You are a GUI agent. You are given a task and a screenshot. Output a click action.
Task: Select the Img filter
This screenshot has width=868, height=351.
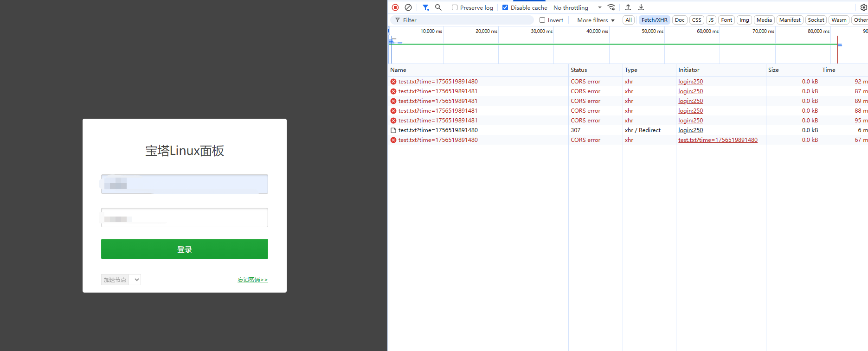[x=744, y=20]
